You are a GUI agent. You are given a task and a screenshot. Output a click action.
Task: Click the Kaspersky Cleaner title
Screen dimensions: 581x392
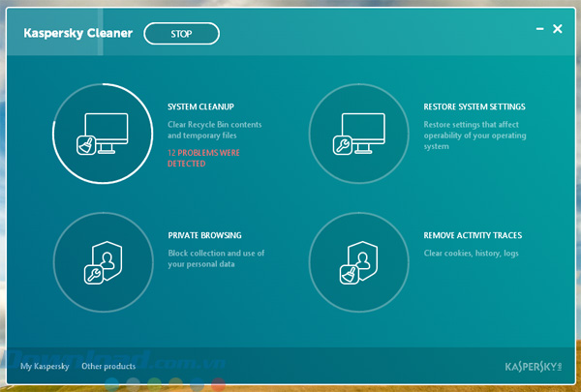pyautogui.click(x=78, y=33)
